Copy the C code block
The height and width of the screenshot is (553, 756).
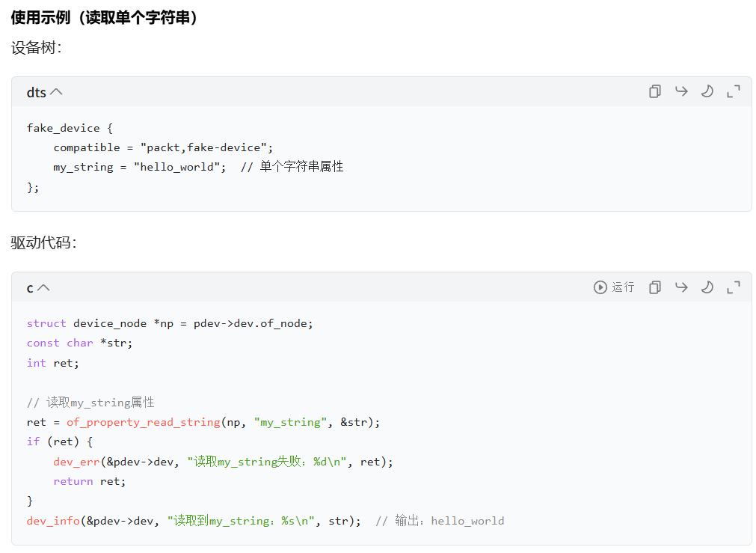pyautogui.click(x=655, y=287)
